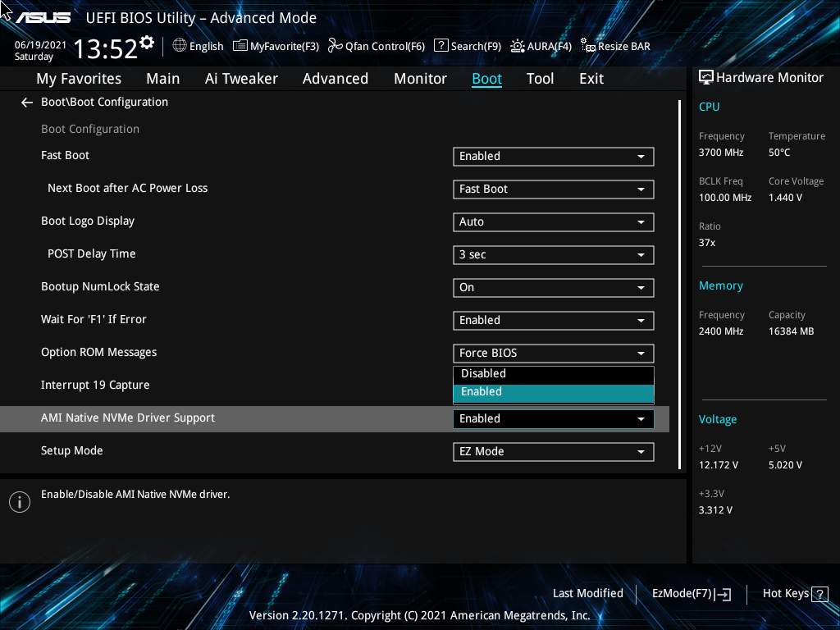Open Qfan Control settings

pyautogui.click(x=376, y=46)
